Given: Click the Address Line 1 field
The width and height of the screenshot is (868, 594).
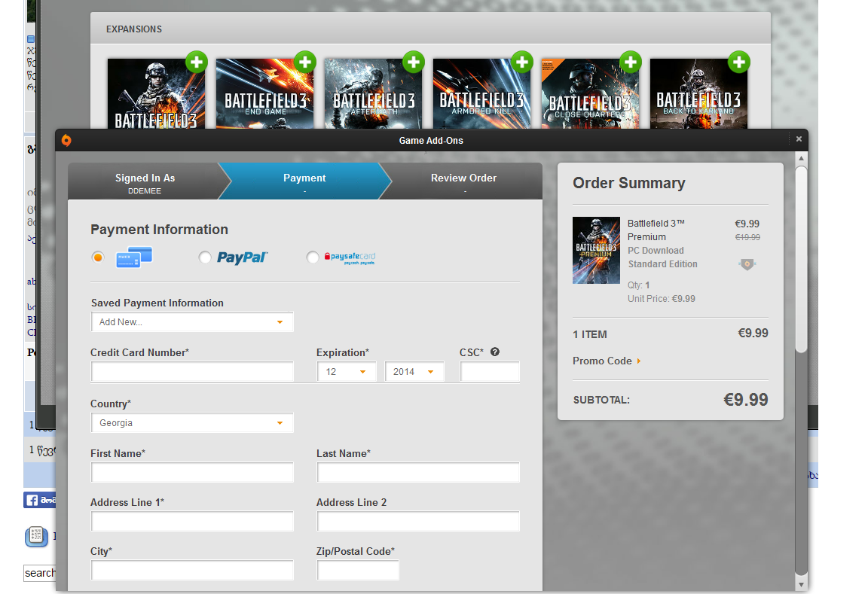Looking at the screenshot, I should point(192,521).
